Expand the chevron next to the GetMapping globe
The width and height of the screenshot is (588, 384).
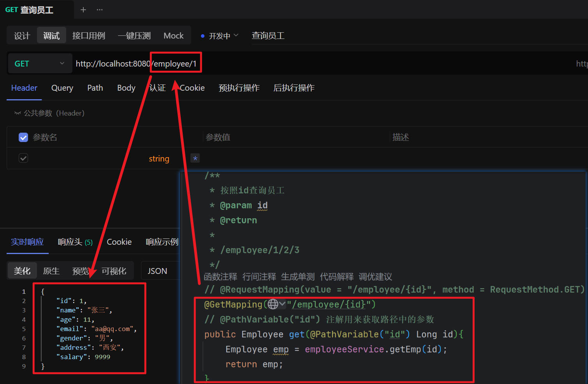[x=283, y=304]
